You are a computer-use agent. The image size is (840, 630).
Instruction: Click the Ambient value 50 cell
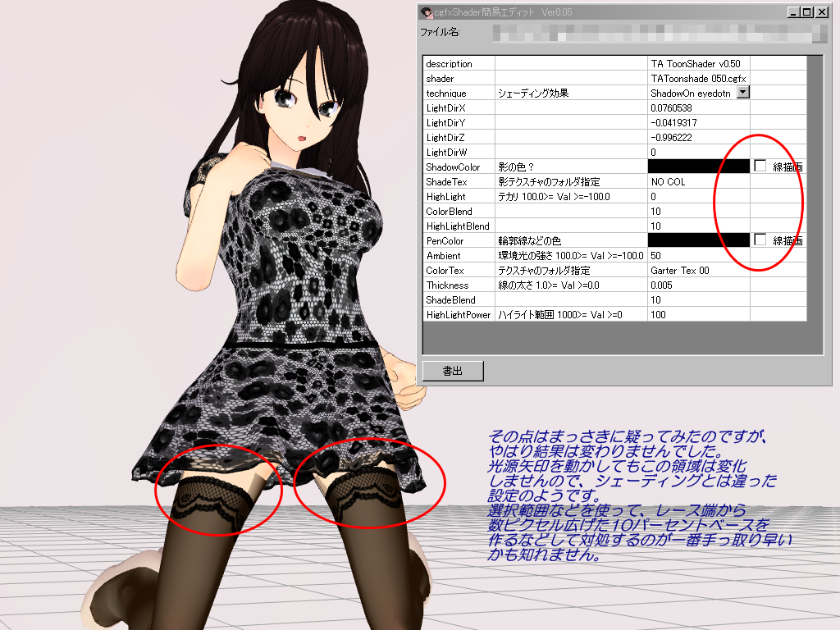(x=698, y=255)
